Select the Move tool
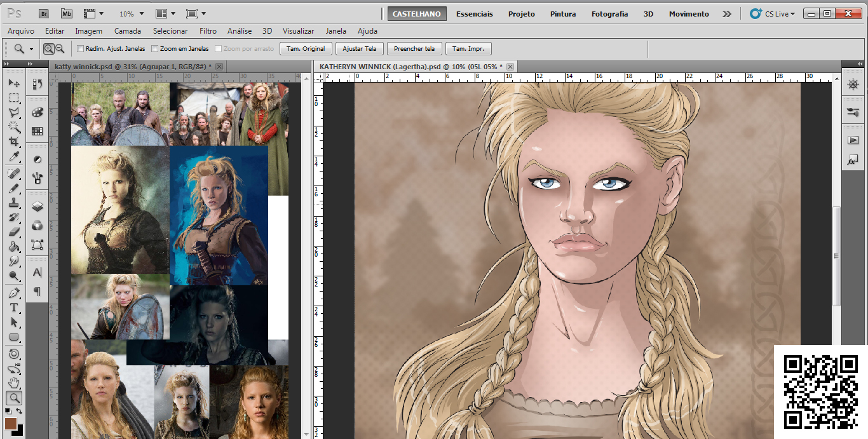Screen dimensions: 868x439 click(13, 83)
